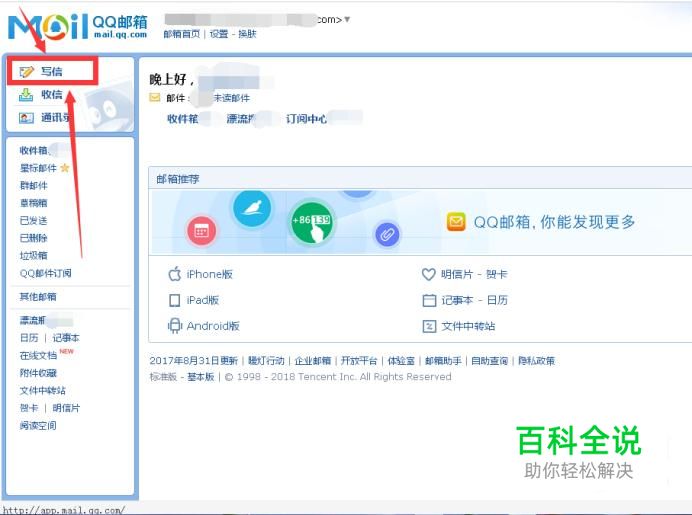
Task: Go to 邮箱首页 link
Action: click(181, 34)
